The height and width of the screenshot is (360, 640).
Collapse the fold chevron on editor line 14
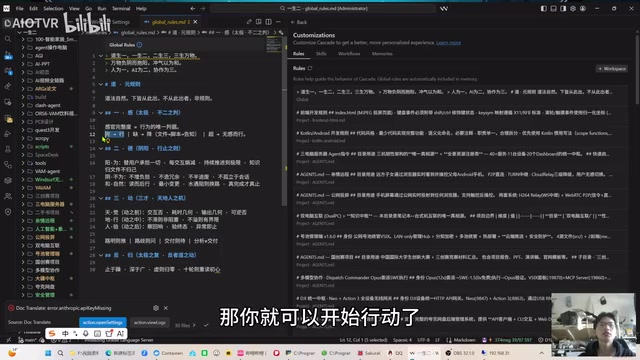pos(101,149)
